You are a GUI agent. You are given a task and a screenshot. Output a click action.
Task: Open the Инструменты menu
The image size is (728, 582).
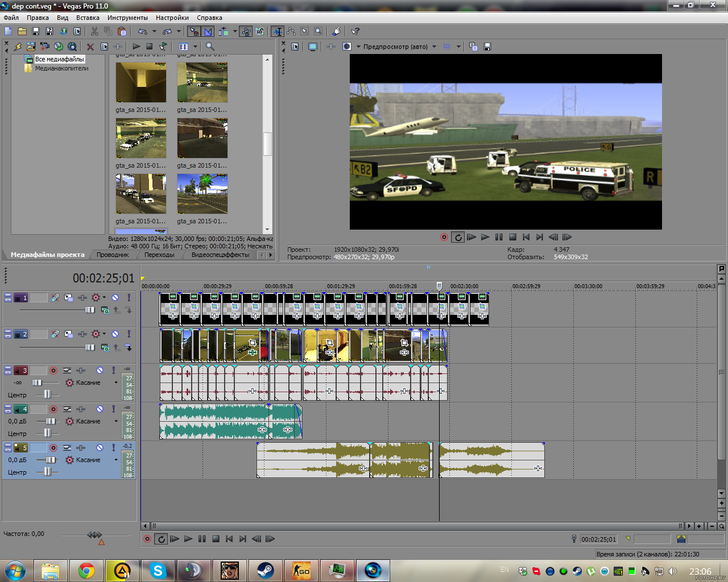coord(127,18)
